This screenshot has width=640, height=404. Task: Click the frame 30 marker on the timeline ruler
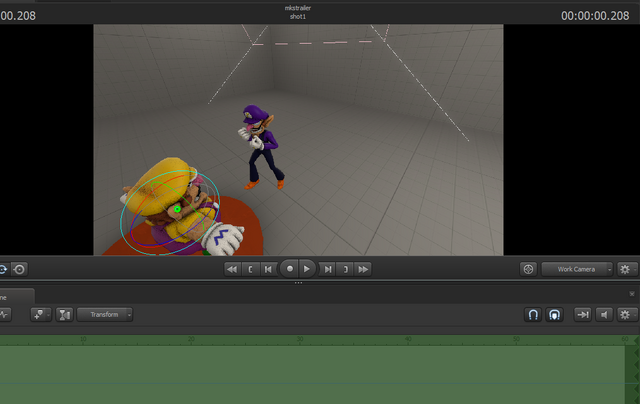point(300,339)
